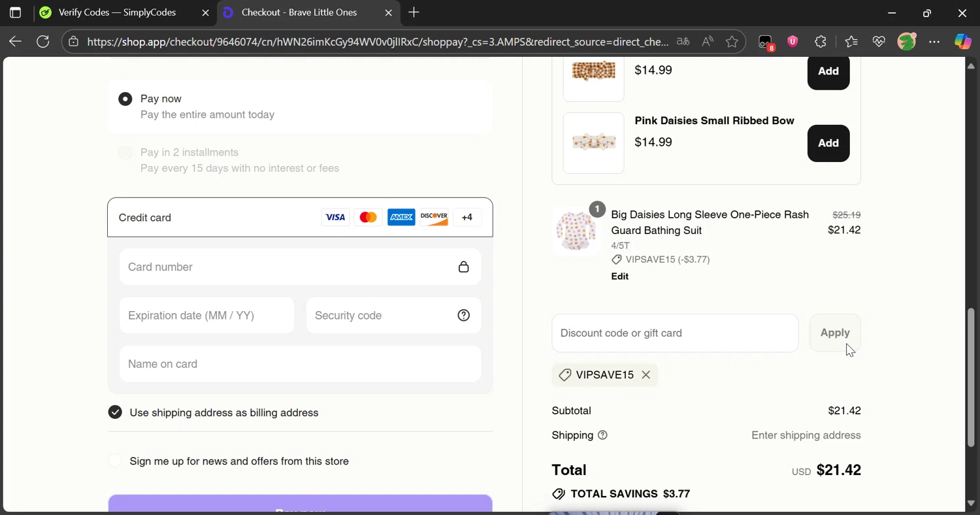The image size is (980, 515).
Task: Open the tab actions menu icon
Action: click(x=15, y=12)
